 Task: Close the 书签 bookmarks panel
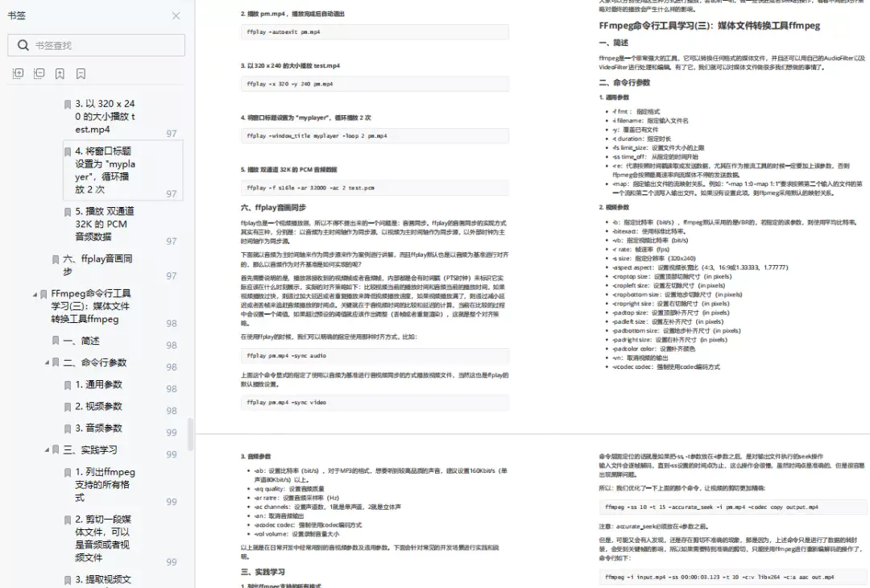click(x=176, y=15)
